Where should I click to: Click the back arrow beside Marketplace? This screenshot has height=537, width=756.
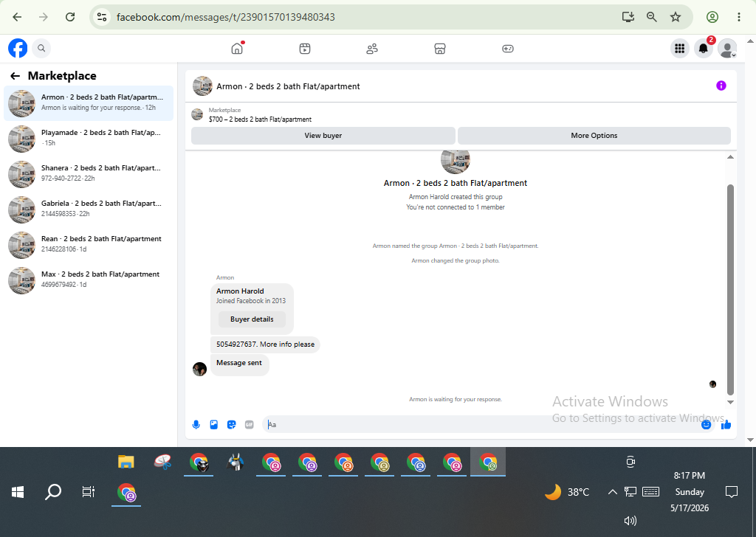[x=15, y=76]
